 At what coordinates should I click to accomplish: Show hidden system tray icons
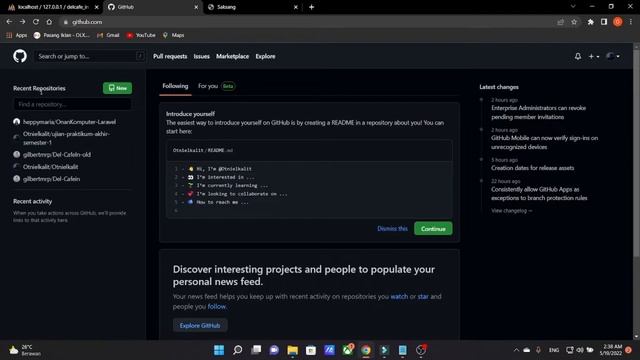pos(516,350)
